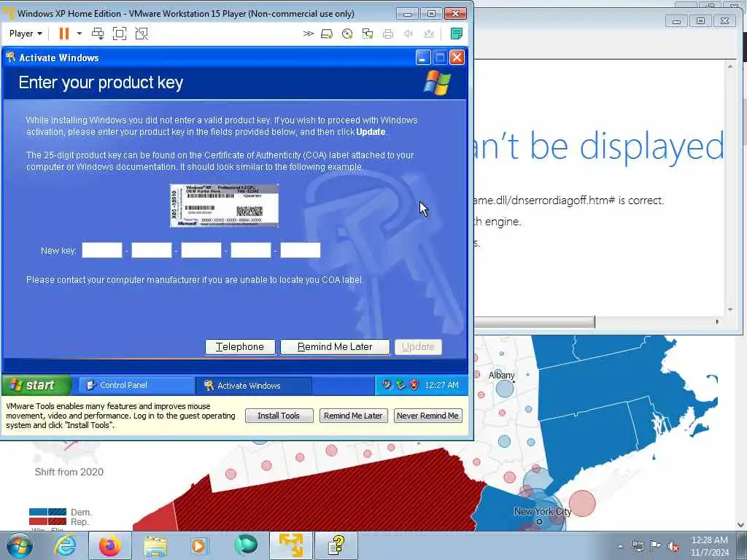Open Windows Media Player taskbar icon
Image resolution: width=747 pixels, height=560 pixels.
click(x=198, y=545)
